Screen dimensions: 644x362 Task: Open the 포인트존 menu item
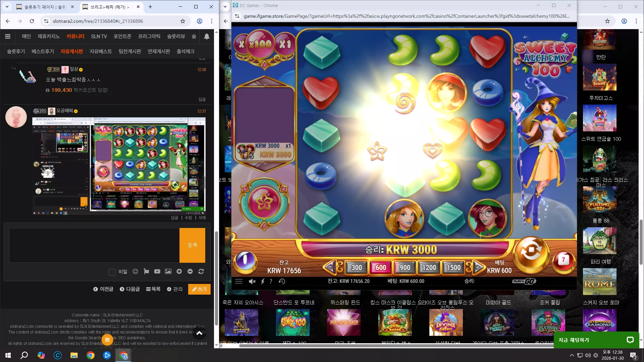coord(122,37)
